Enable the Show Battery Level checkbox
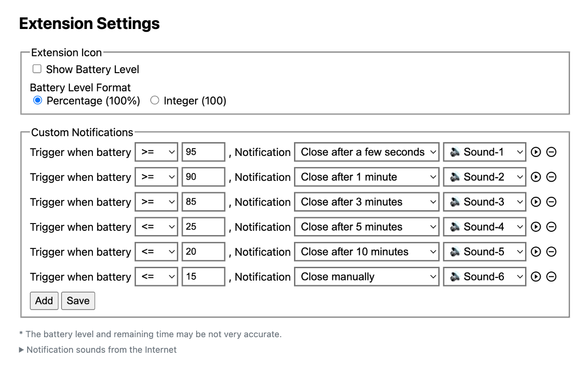 (x=37, y=69)
